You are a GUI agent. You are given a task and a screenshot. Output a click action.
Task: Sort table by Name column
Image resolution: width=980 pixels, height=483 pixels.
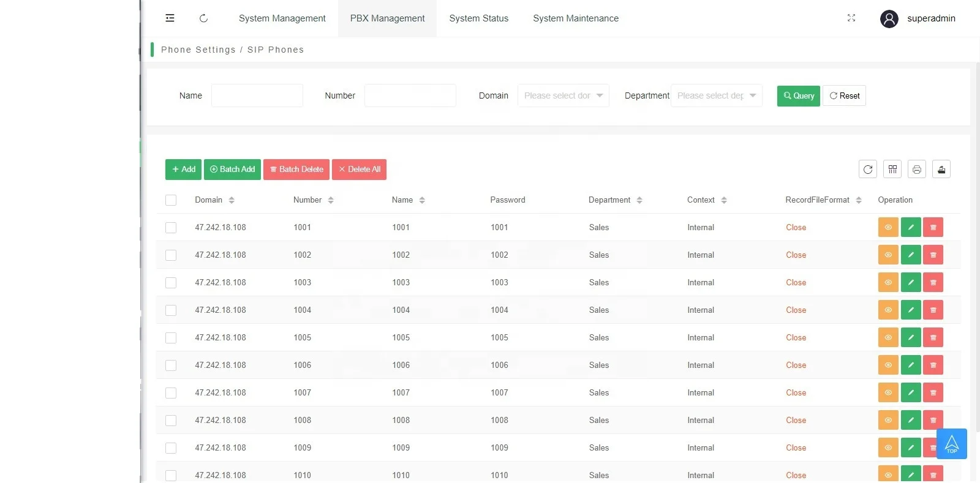point(422,200)
